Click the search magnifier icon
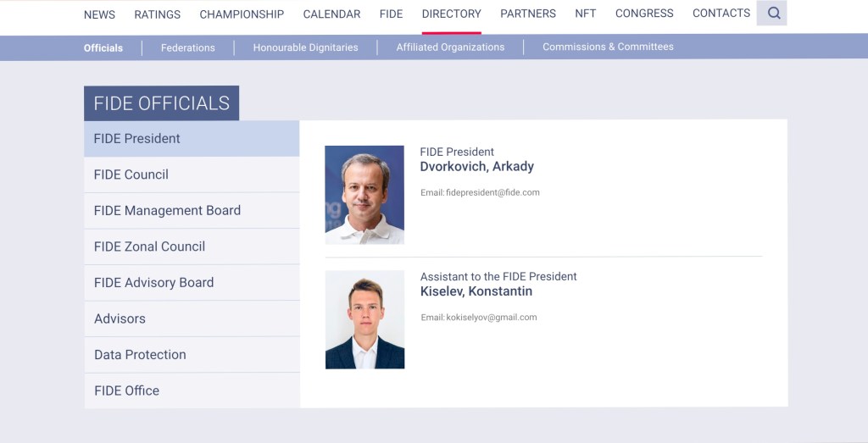 [x=772, y=14]
